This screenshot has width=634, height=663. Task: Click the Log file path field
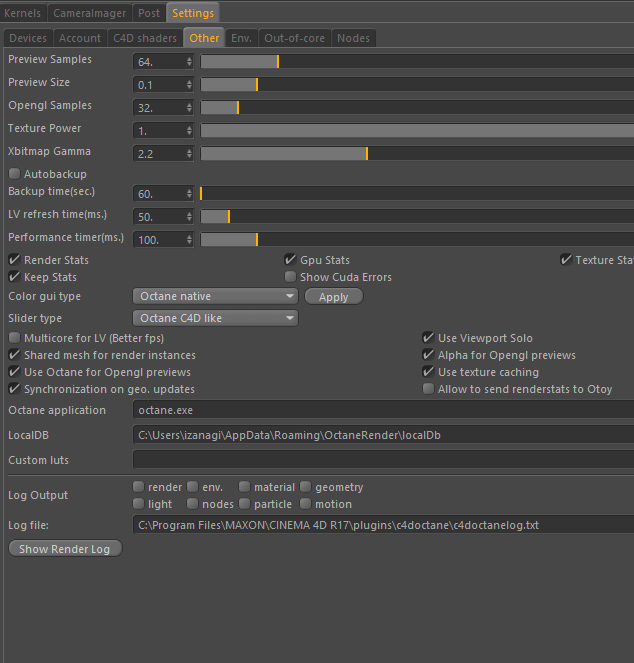coord(383,525)
